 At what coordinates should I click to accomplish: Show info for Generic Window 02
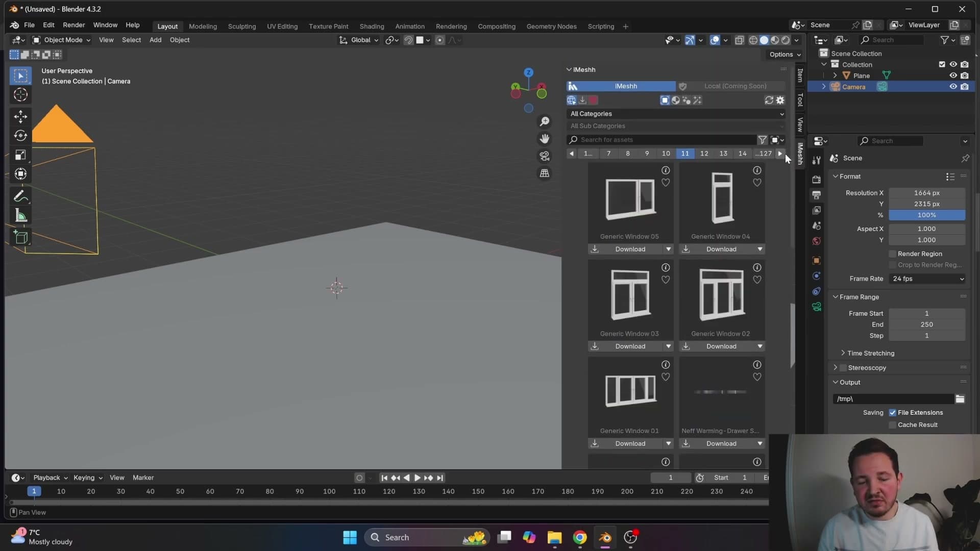click(757, 268)
